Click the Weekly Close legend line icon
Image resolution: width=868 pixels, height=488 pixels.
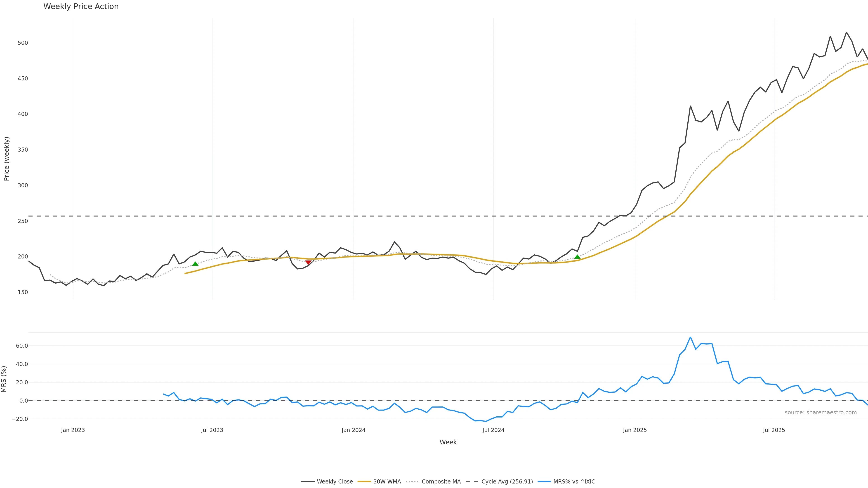308,482
